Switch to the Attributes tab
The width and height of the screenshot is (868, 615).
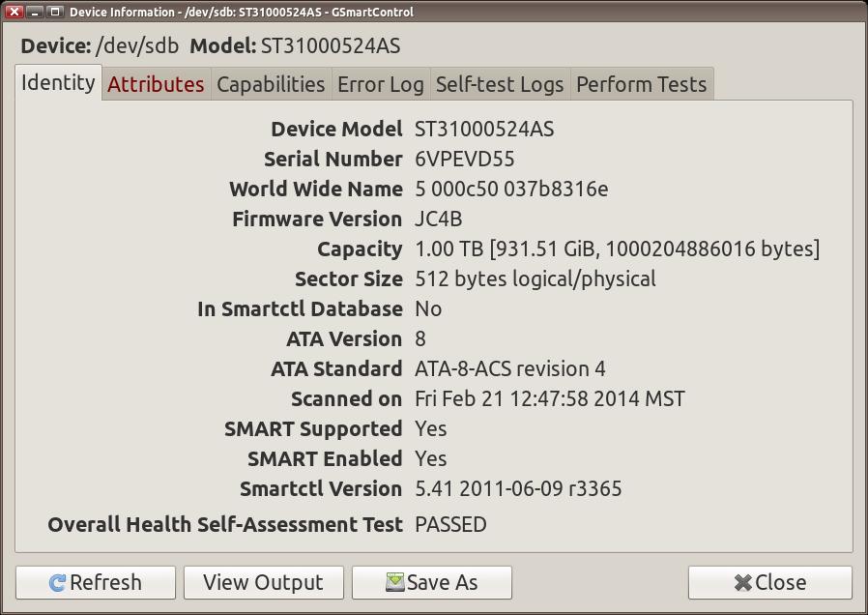[x=156, y=84]
